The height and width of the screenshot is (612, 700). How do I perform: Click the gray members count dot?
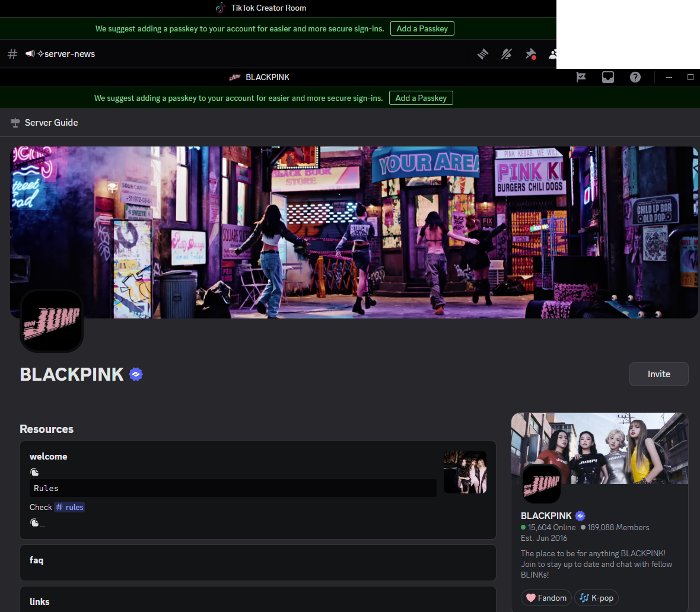[583, 527]
